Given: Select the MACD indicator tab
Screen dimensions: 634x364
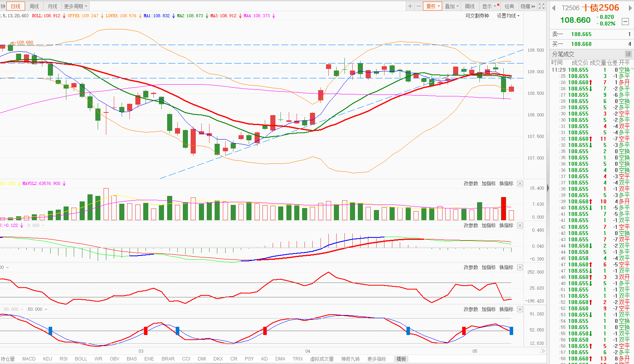Looking at the screenshot, I should (29, 359).
